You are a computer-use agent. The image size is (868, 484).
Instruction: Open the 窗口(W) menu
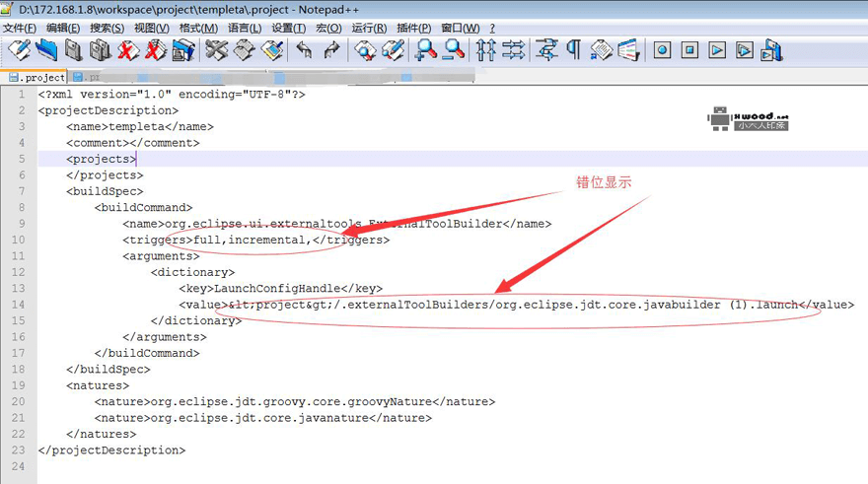click(x=460, y=28)
